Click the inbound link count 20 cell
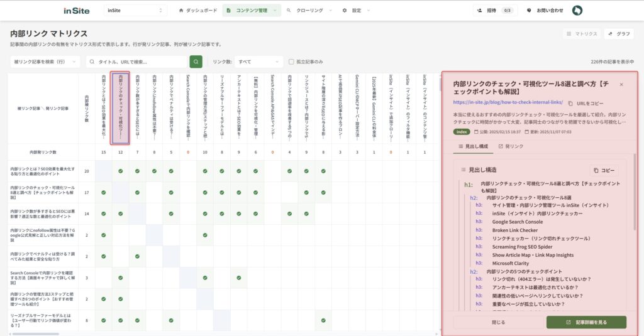The image size is (644, 336). 87,171
